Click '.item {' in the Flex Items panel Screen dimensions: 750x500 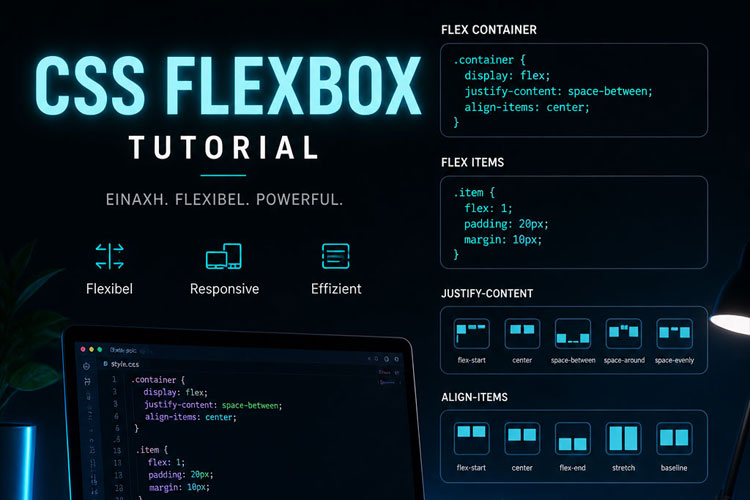474,192
